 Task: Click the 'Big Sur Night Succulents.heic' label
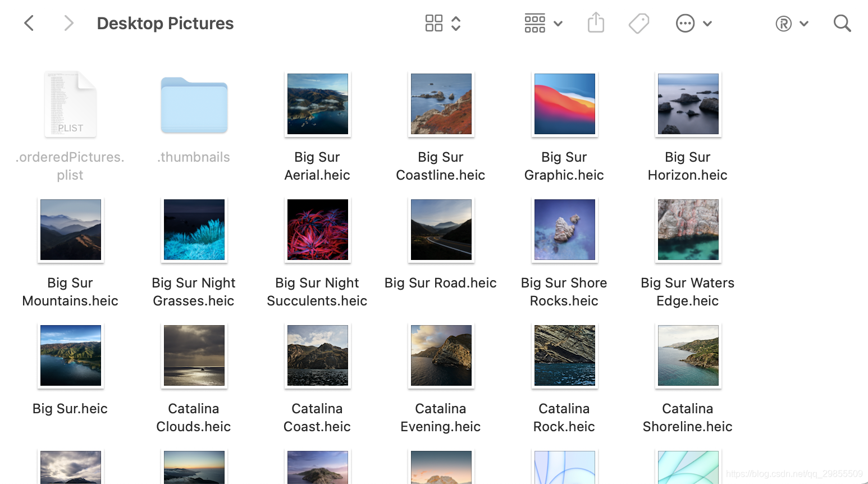pyautogui.click(x=317, y=292)
